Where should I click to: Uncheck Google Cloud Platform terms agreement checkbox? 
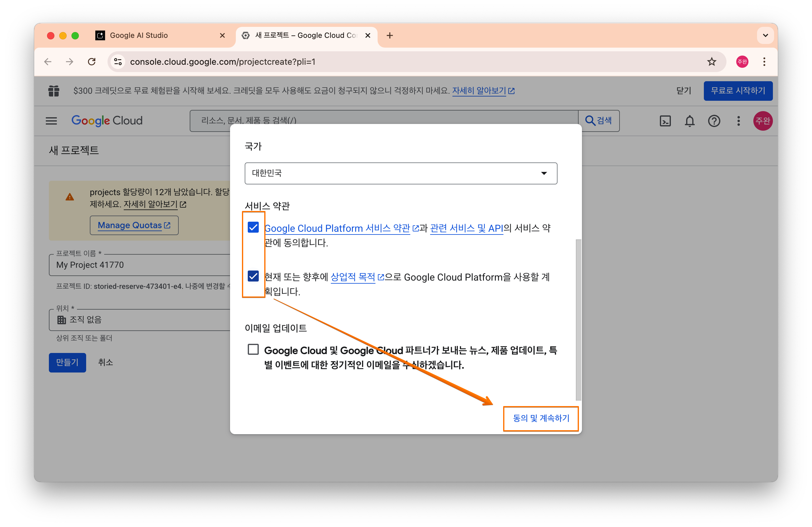pyautogui.click(x=253, y=227)
